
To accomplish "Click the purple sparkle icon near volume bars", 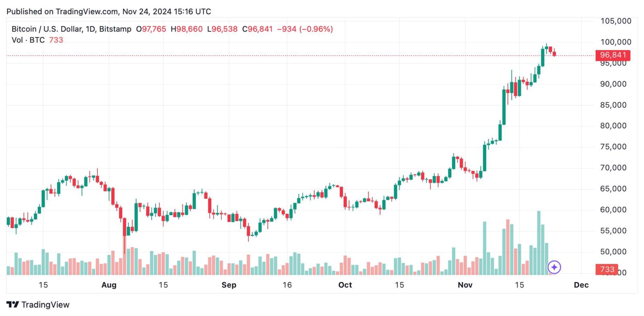I will [x=554, y=267].
